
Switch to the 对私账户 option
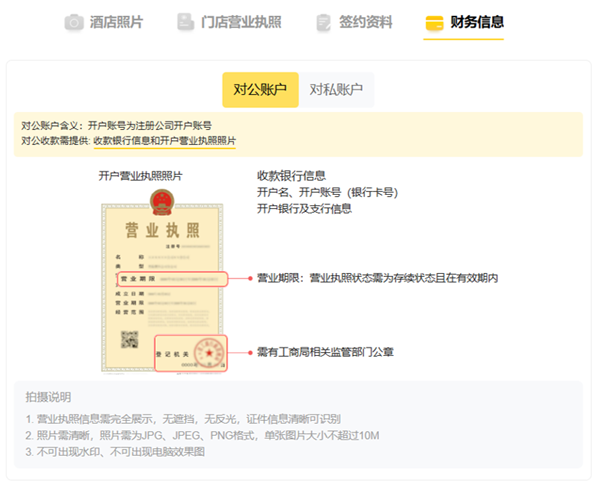pos(335,90)
